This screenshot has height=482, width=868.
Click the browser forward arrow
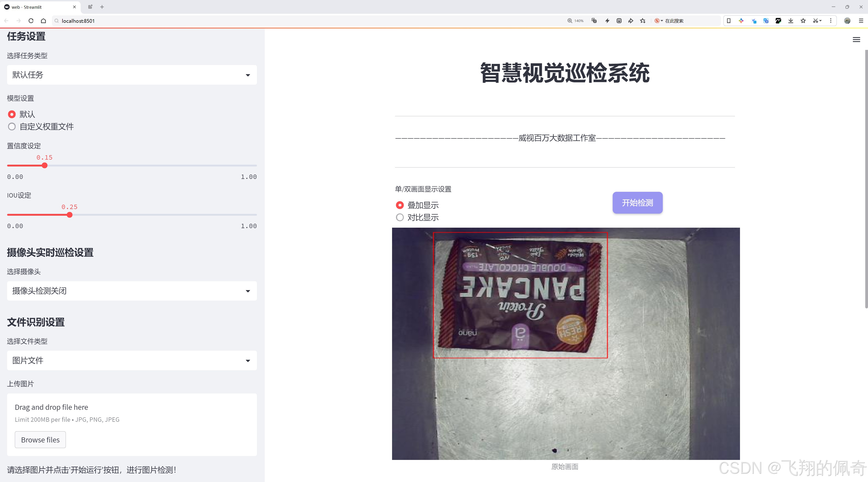click(19, 21)
